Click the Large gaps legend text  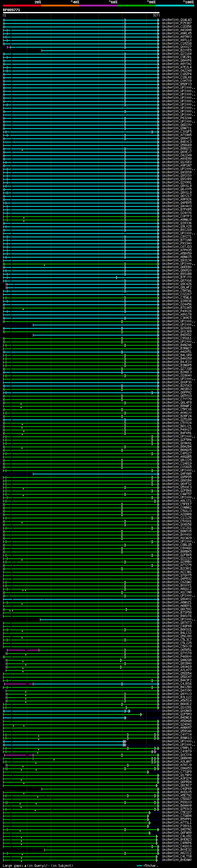point(13,866)
